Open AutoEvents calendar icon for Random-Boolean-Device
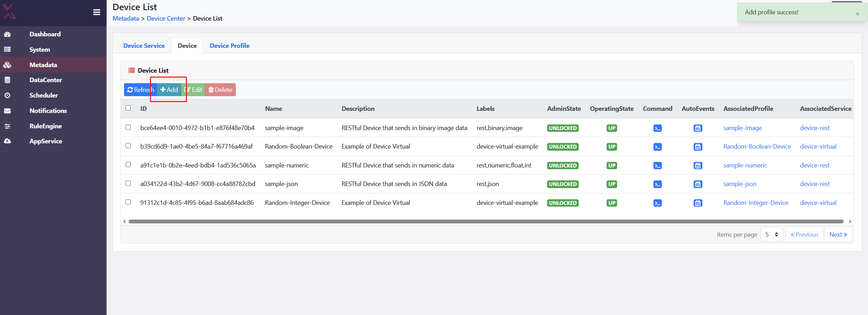This screenshot has width=868, height=315. (x=697, y=147)
